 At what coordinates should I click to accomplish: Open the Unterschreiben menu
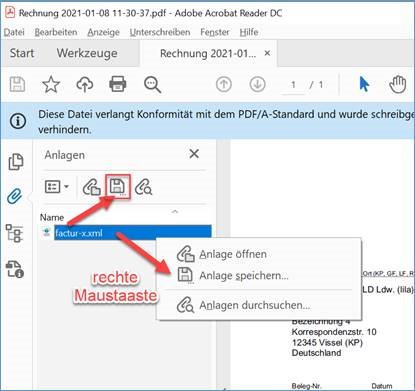[x=160, y=32]
